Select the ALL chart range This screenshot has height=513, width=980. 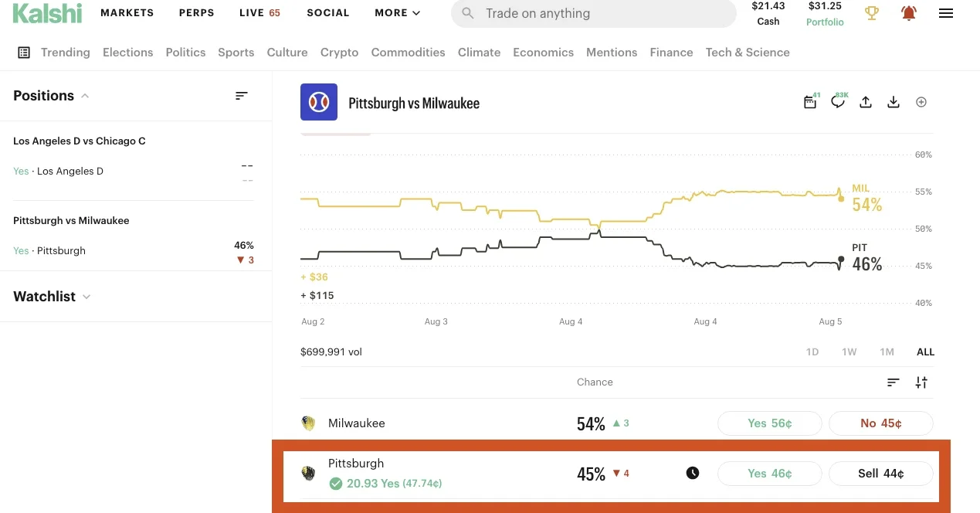[x=925, y=352]
